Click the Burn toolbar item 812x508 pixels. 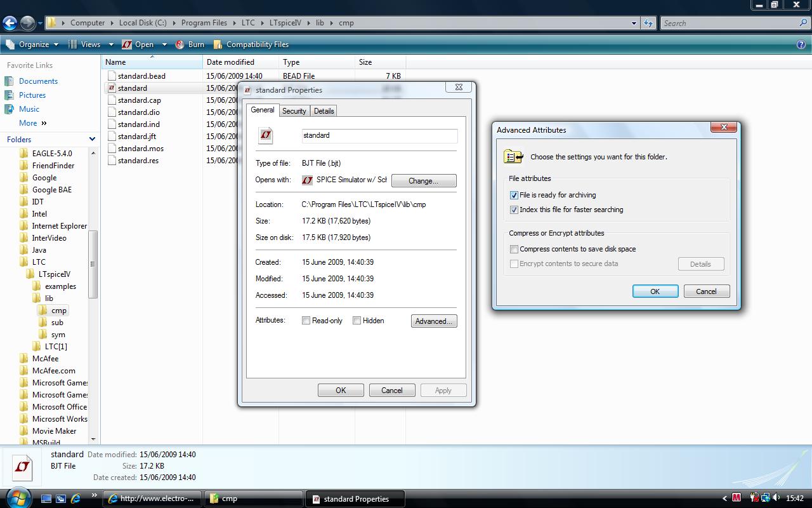(x=189, y=44)
